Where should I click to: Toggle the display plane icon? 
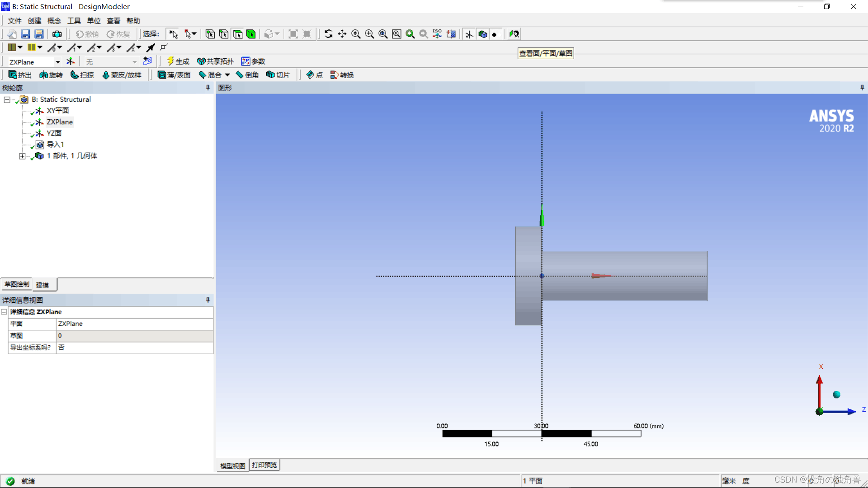(469, 34)
